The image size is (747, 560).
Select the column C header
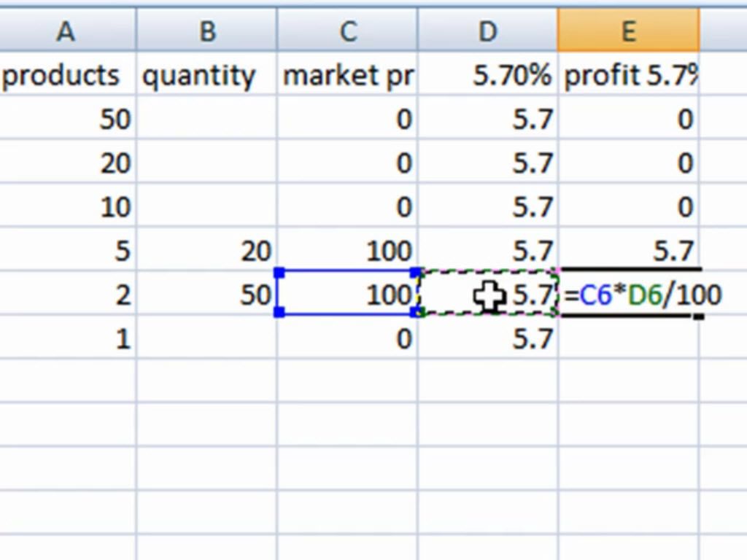(x=347, y=31)
